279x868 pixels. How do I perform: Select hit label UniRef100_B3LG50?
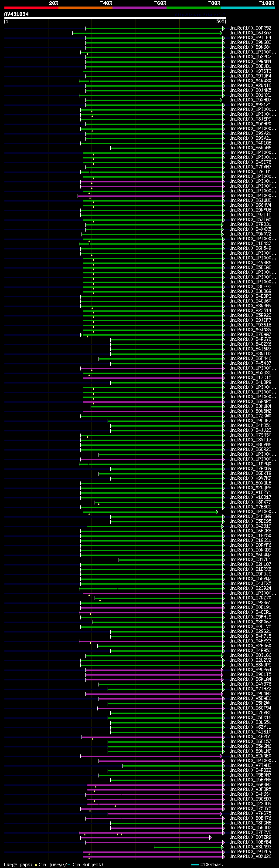pos(250,723)
